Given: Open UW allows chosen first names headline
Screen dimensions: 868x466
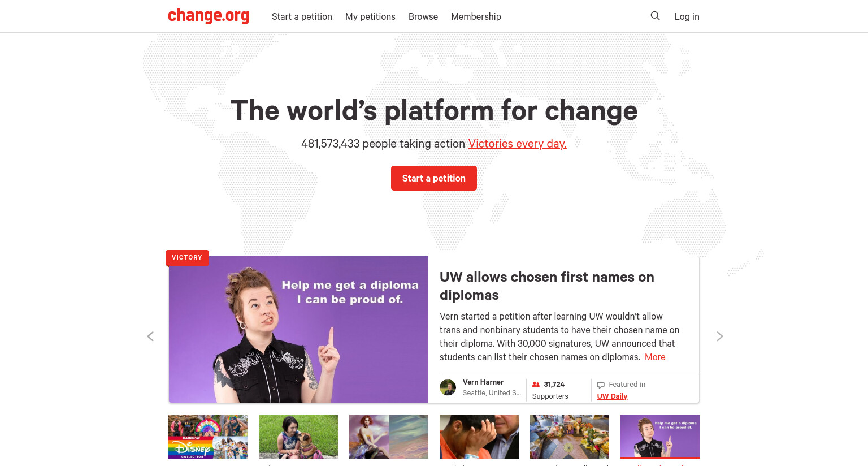Looking at the screenshot, I should (547, 286).
